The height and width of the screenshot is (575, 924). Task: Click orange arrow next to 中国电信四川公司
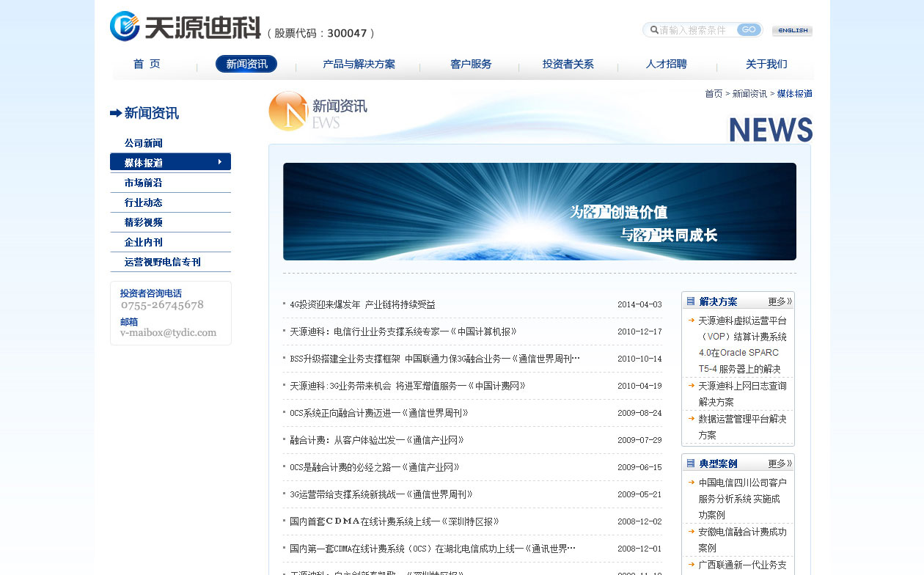[691, 482]
